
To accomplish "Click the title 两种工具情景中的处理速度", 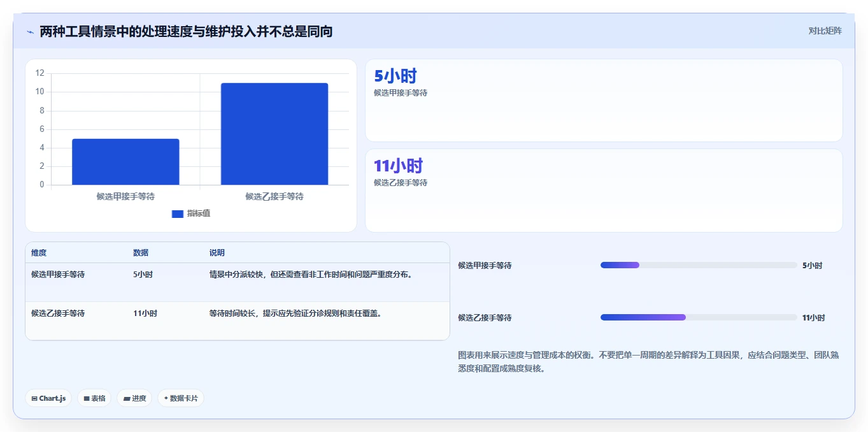I will point(186,31).
